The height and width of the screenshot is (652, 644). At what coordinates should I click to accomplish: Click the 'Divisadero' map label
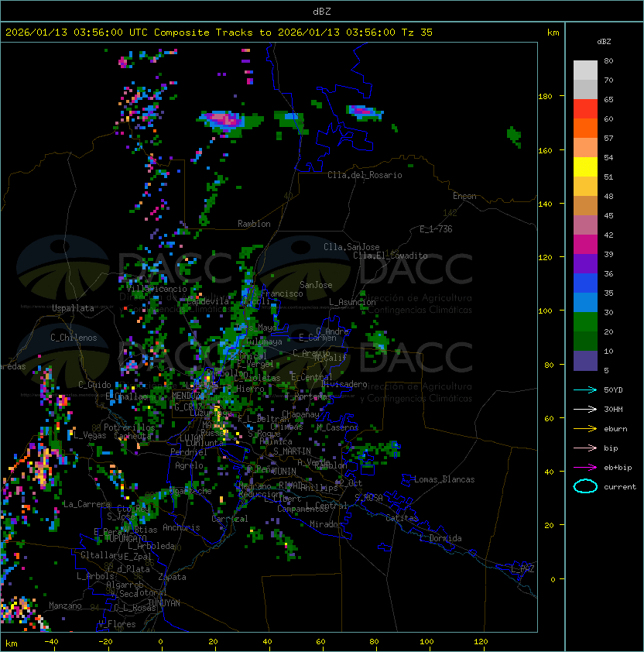click(344, 384)
